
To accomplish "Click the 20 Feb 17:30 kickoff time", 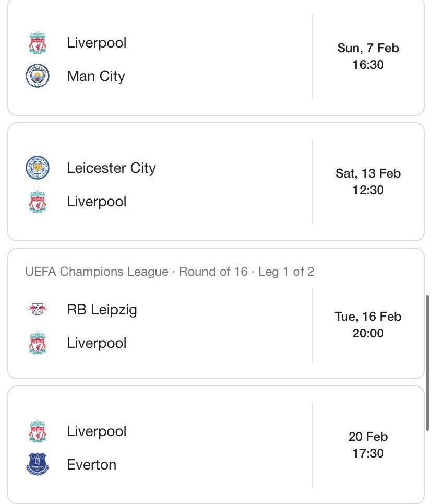I will pos(368,445).
